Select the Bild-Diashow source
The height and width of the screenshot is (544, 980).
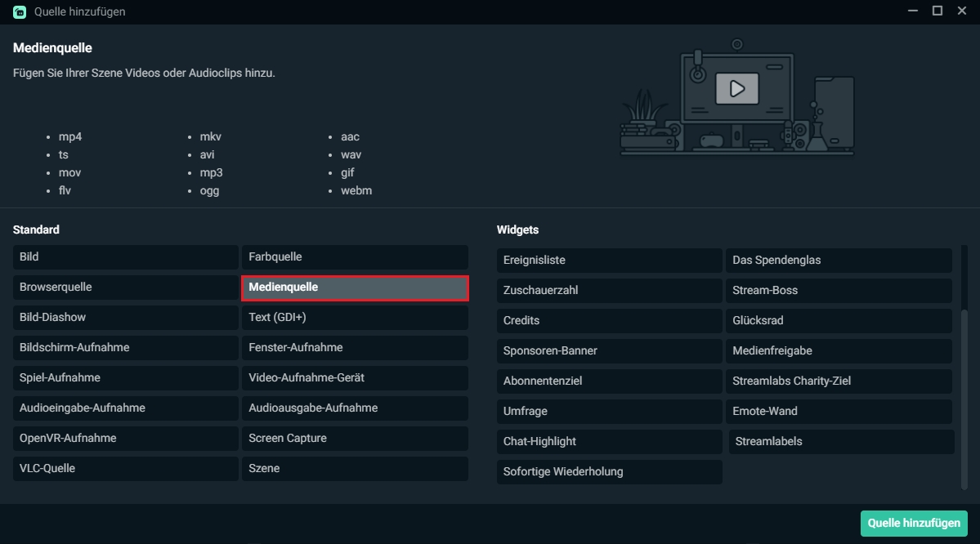pyautogui.click(x=125, y=317)
